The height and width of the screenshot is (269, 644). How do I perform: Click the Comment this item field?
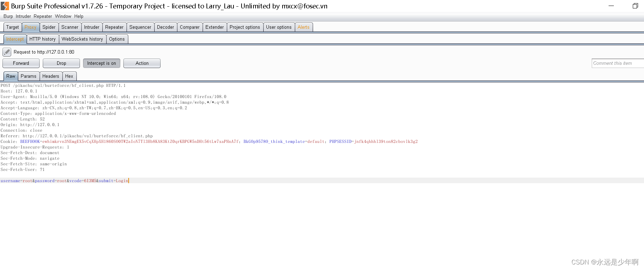coord(618,63)
